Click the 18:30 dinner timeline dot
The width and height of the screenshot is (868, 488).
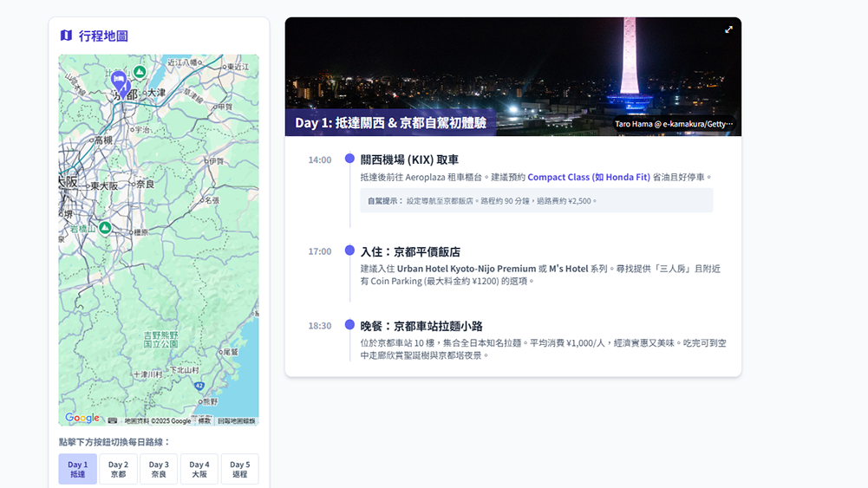(x=349, y=325)
